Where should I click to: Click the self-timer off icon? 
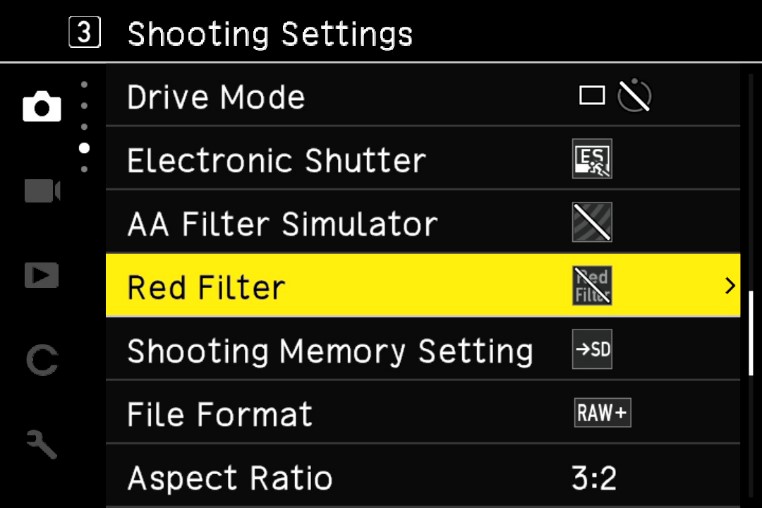[634, 96]
